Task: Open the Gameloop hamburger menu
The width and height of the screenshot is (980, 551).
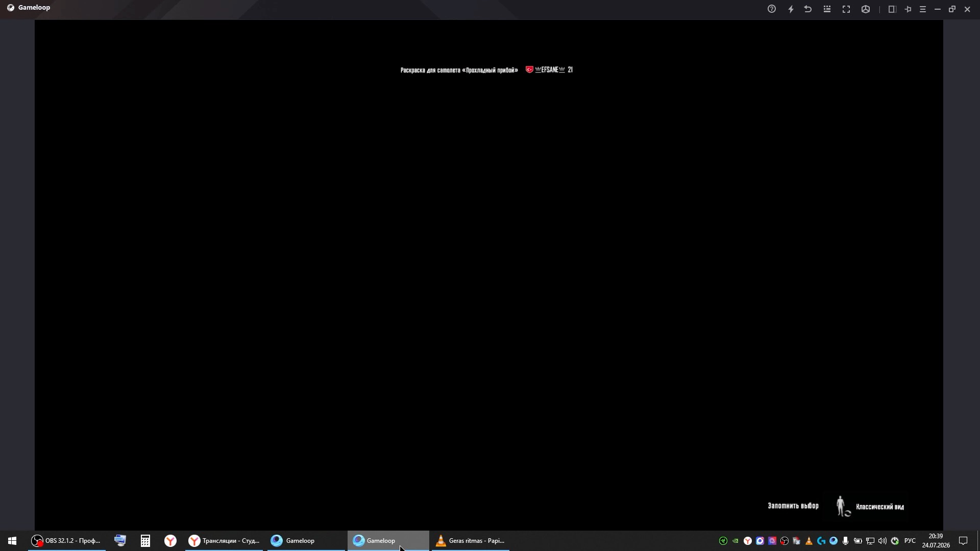Action: pyautogui.click(x=923, y=9)
